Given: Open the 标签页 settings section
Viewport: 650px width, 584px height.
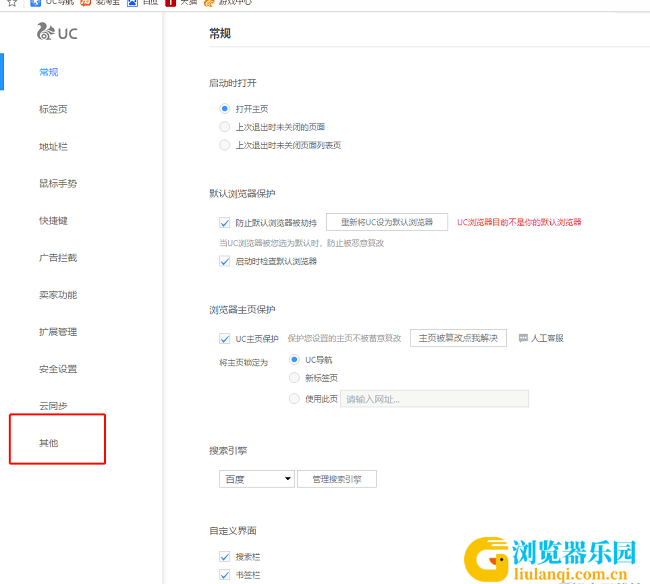Looking at the screenshot, I should tap(53, 109).
